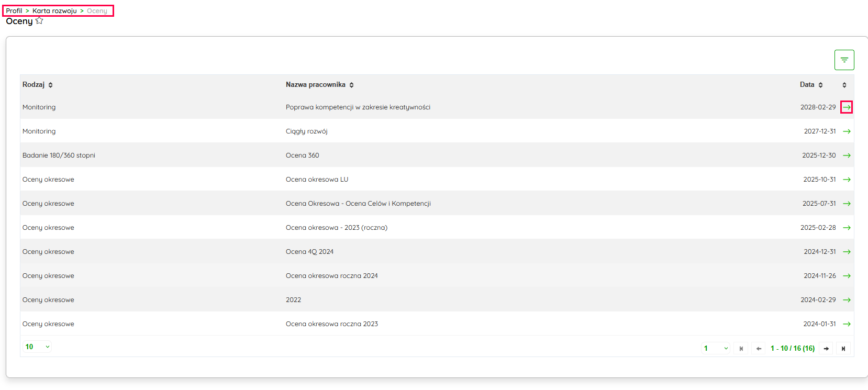The width and height of the screenshot is (868, 390).
Task: Open arrow for Ocena okresowa roczna 2023
Action: point(847,324)
